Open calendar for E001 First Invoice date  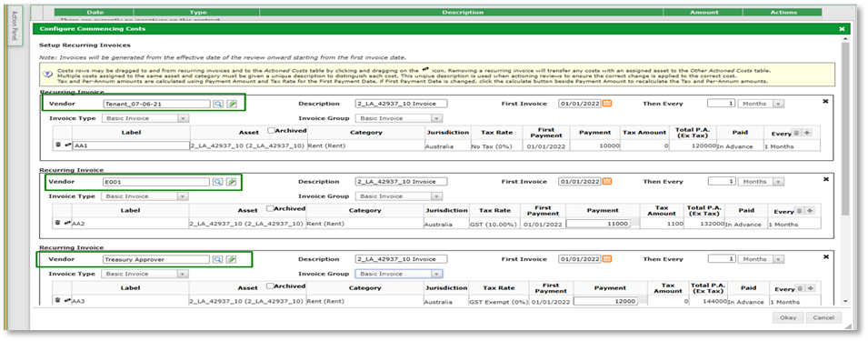tap(607, 182)
